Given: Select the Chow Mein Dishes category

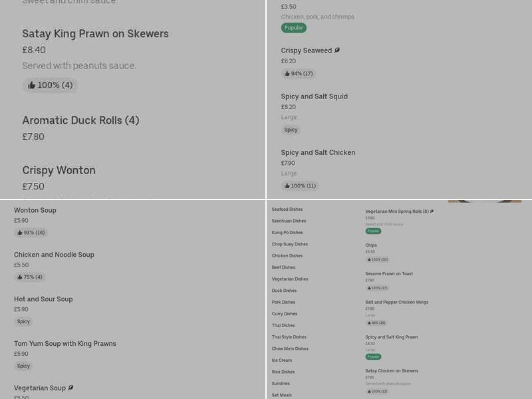Looking at the screenshot, I should click(290, 348).
